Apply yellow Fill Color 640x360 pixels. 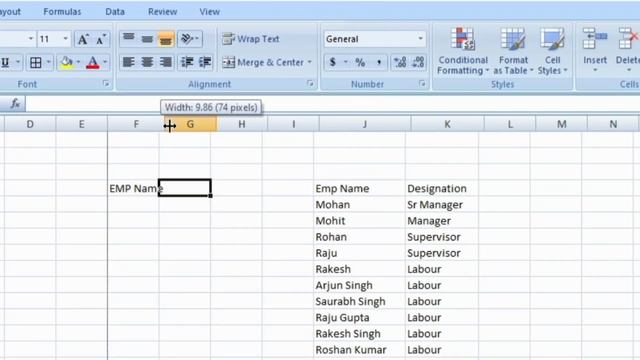point(67,62)
